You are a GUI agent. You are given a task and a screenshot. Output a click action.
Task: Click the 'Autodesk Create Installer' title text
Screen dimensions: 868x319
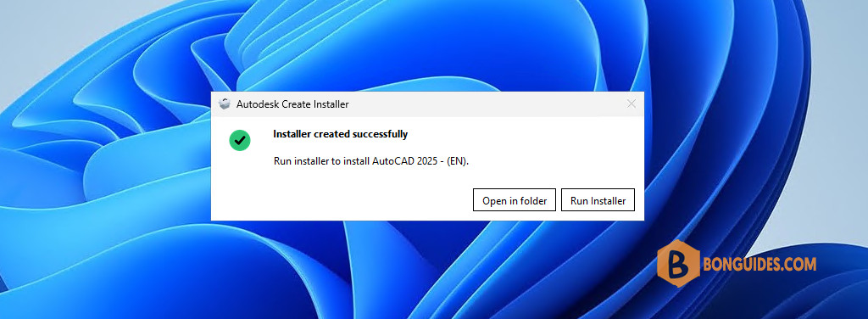292,104
